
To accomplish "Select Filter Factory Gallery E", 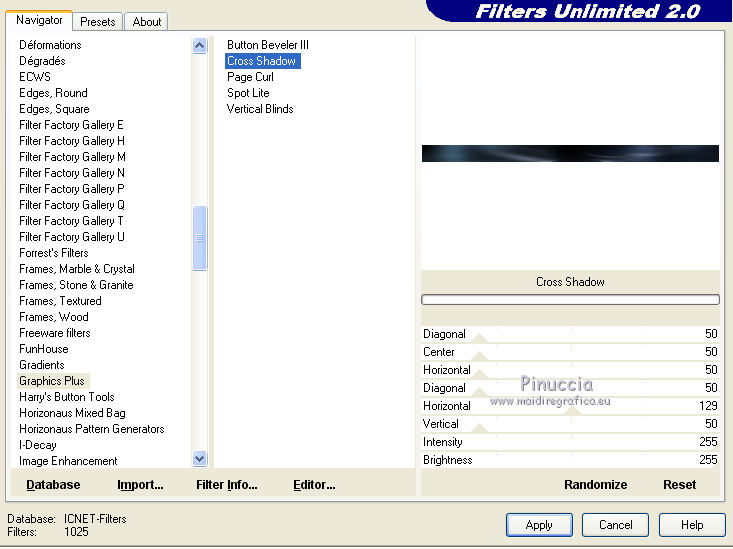I will click(72, 125).
